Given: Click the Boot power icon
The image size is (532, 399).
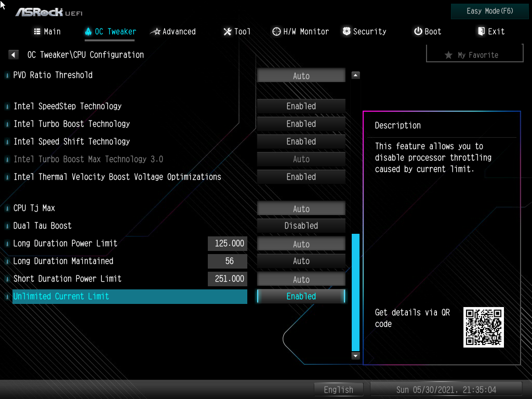Looking at the screenshot, I should coord(418,31).
